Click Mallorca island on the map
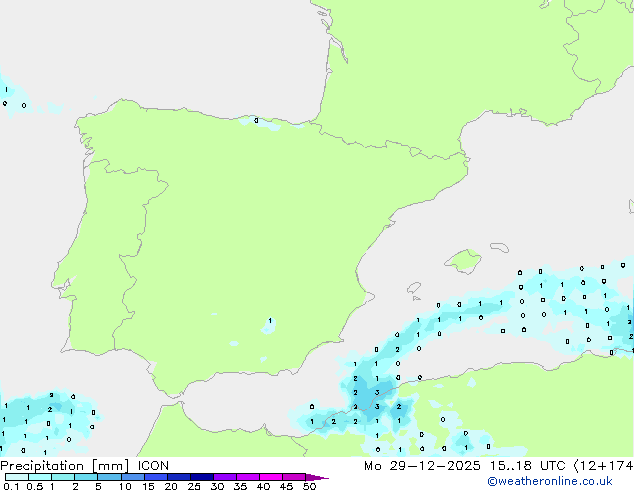634x490 pixels. [463, 261]
